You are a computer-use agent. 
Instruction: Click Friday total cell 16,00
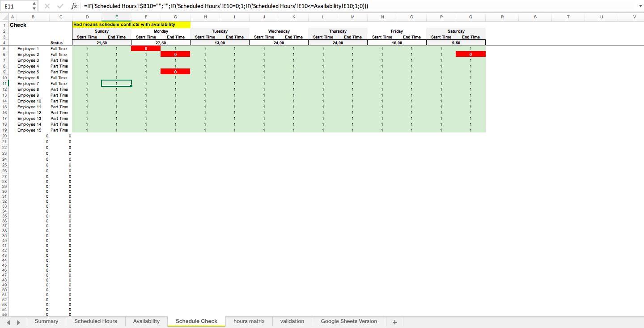[x=397, y=43]
